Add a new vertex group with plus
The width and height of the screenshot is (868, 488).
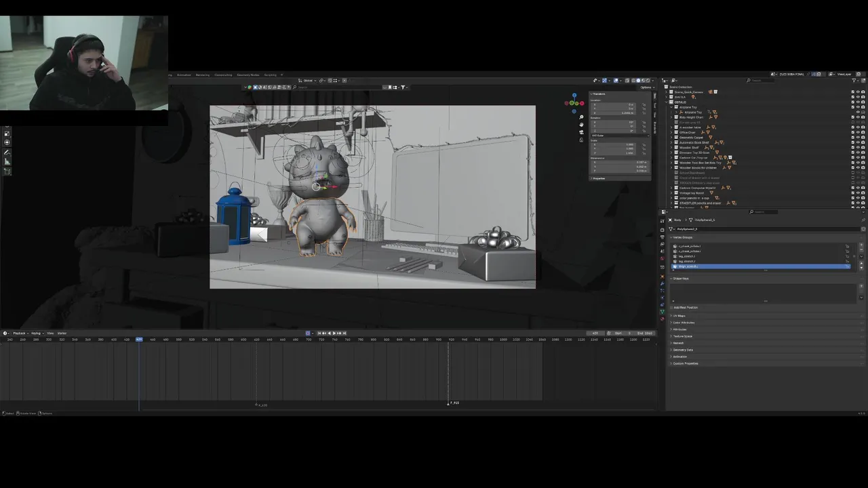861,245
